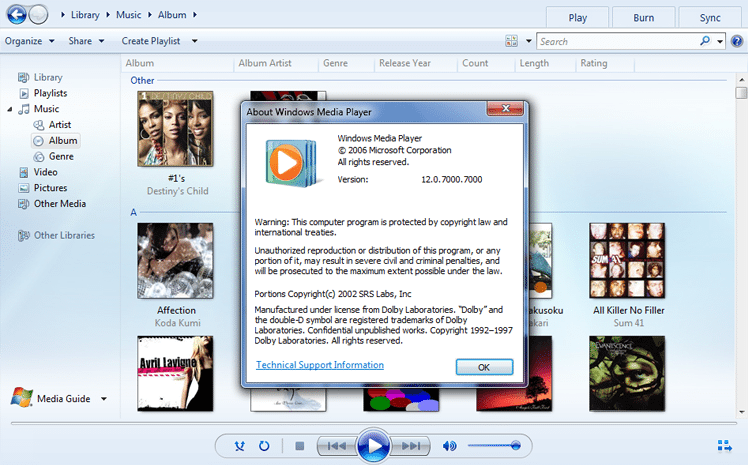Skip to the previous track
This screenshot has height=465, width=748.
pos(337,446)
